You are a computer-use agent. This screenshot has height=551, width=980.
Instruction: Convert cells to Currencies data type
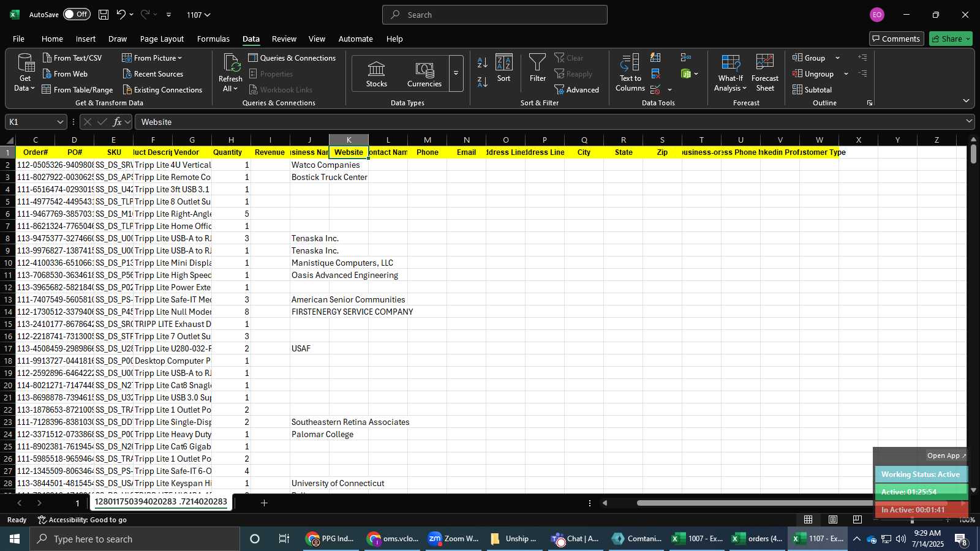click(424, 74)
